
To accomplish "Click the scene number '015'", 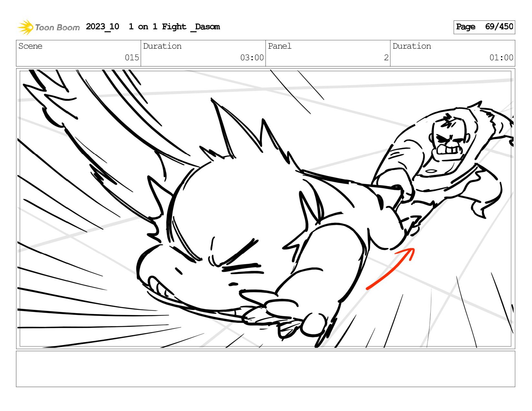I will point(132,58).
